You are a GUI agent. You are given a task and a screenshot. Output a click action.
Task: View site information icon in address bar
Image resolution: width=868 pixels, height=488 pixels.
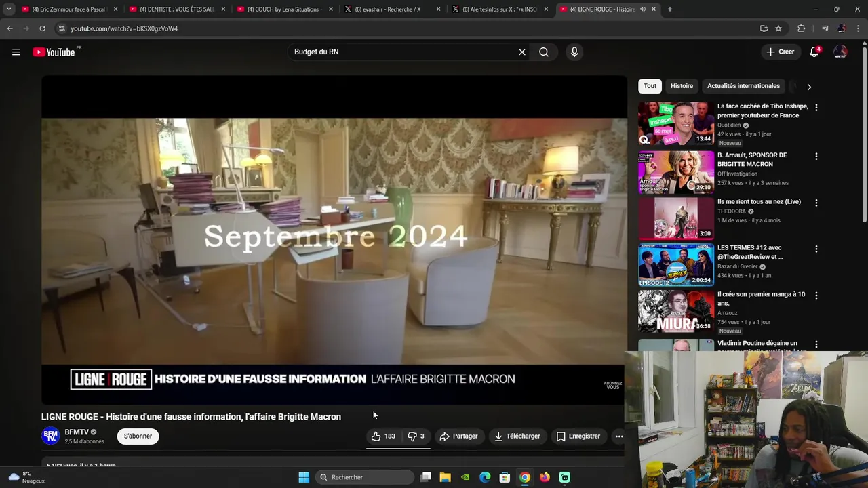pyautogui.click(x=61, y=28)
